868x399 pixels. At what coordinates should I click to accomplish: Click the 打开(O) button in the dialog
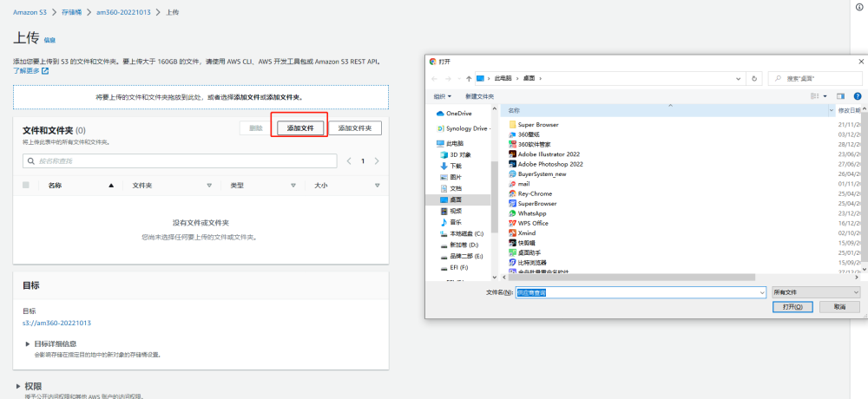pyautogui.click(x=792, y=306)
